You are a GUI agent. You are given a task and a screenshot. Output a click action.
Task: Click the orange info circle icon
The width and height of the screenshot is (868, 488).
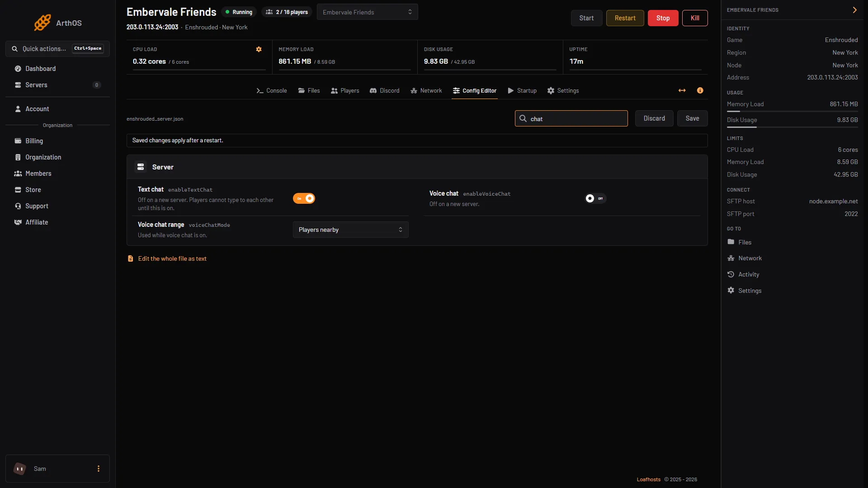tap(700, 90)
